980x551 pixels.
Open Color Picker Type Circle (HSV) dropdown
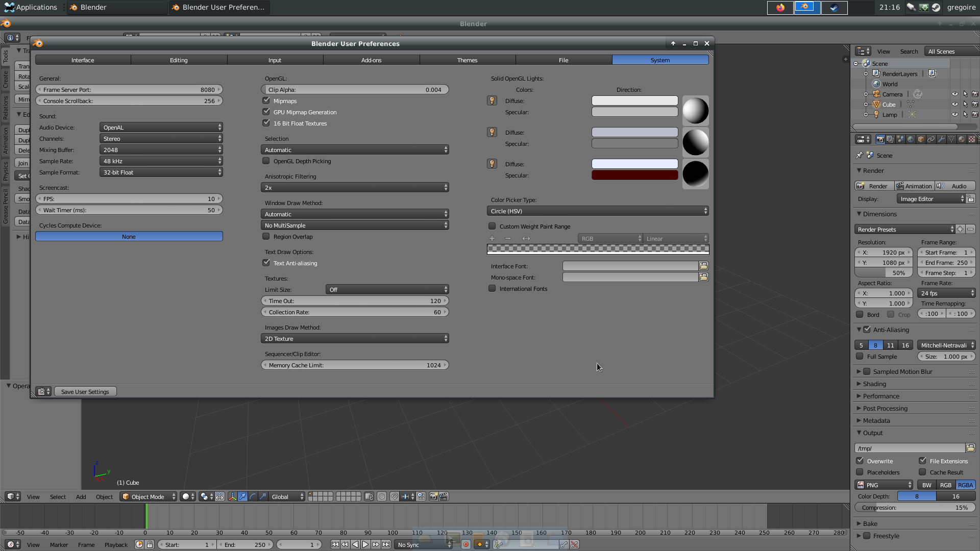(598, 211)
